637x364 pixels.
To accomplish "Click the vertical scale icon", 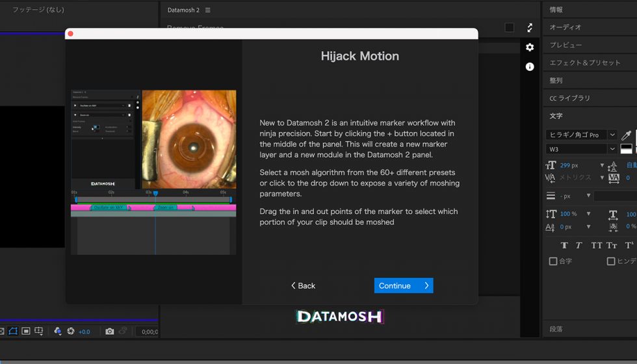I will point(551,214).
